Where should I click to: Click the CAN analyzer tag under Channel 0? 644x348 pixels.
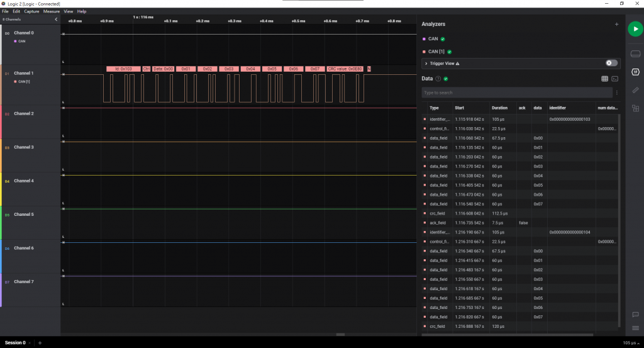[x=19, y=41]
